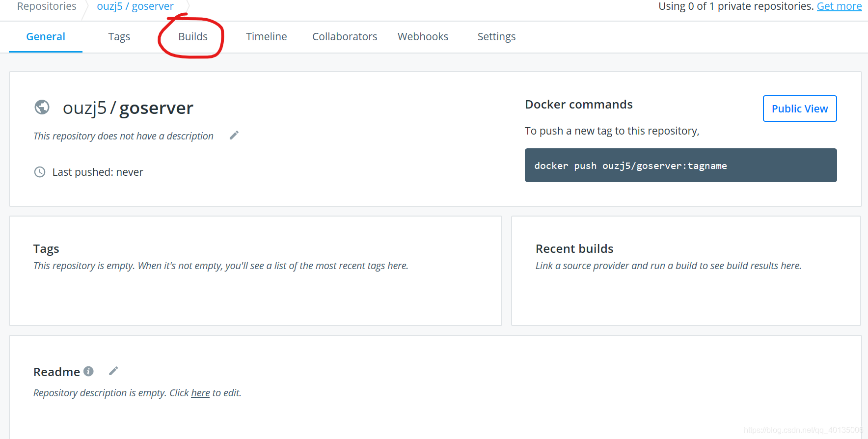Follow the Get more link
Screen dimensions: 868x439
tap(839, 6)
